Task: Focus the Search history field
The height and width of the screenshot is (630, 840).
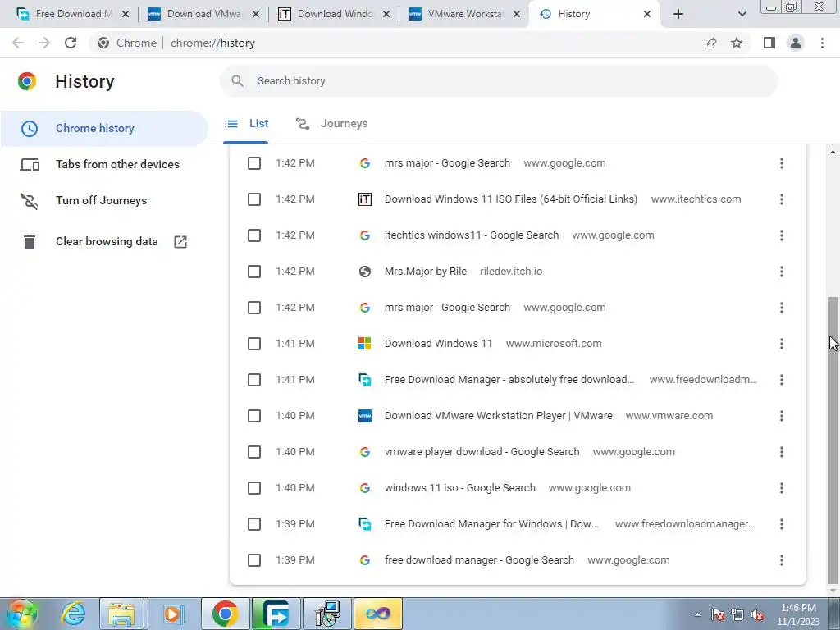Action: pyautogui.click(x=498, y=81)
